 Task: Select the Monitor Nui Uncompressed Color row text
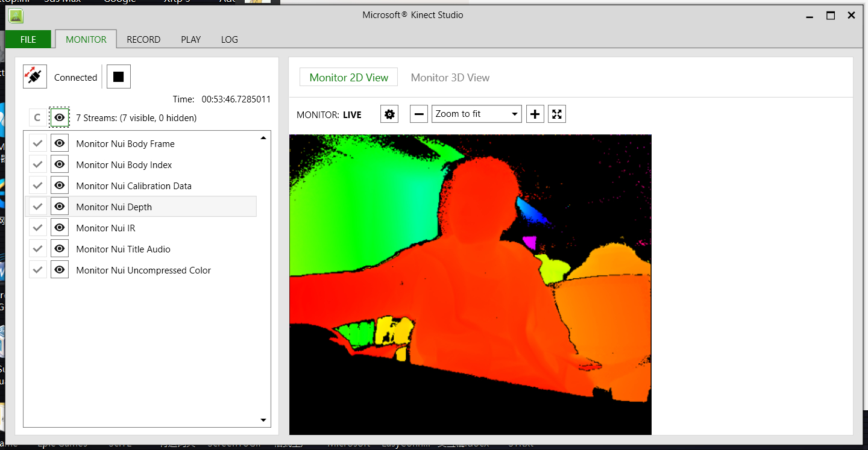coord(143,270)
